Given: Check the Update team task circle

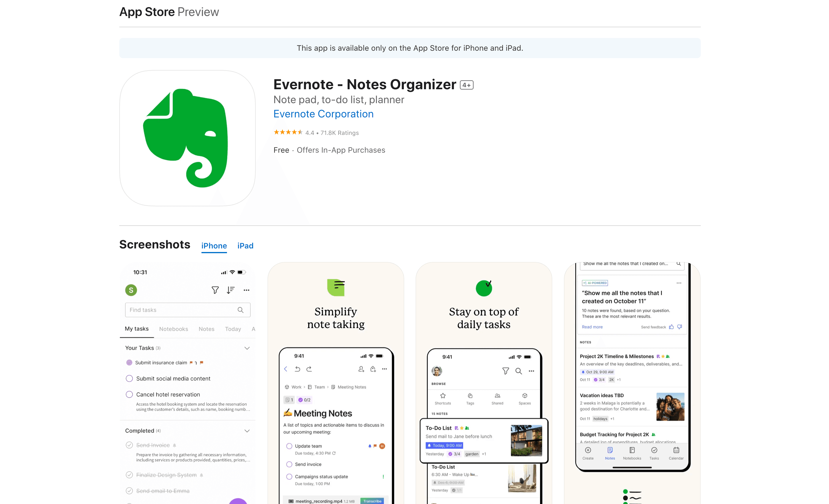Looking at the screenshot, I should tap(289, 446).
